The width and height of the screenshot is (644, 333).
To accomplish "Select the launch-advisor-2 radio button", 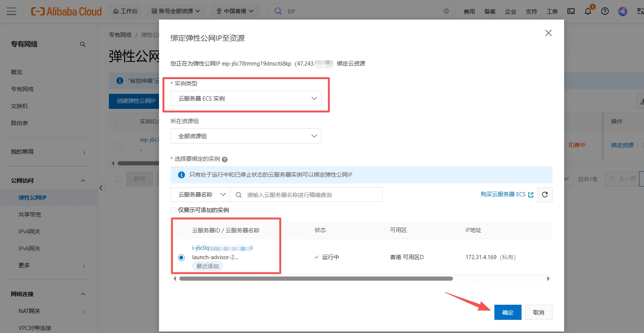I will [x=181, y=258].
